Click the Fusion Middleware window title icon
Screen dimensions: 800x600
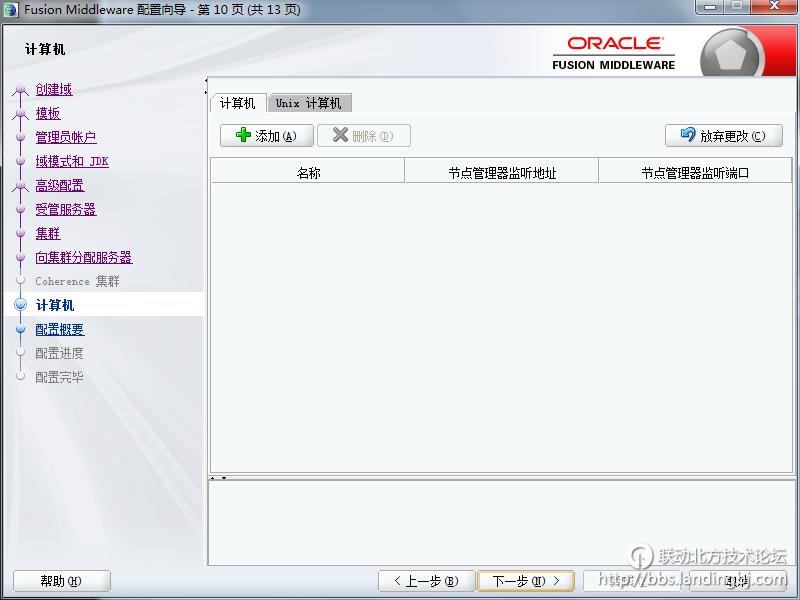(11, 9)
